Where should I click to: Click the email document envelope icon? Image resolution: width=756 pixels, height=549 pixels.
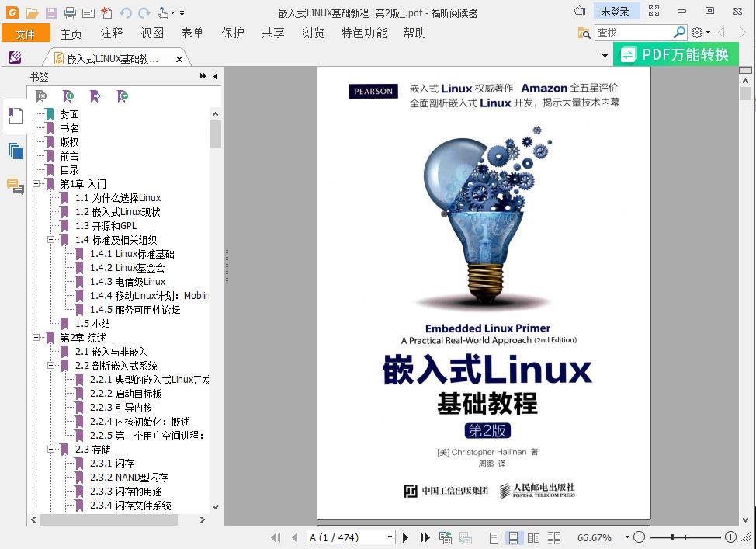tap(88, 13)
